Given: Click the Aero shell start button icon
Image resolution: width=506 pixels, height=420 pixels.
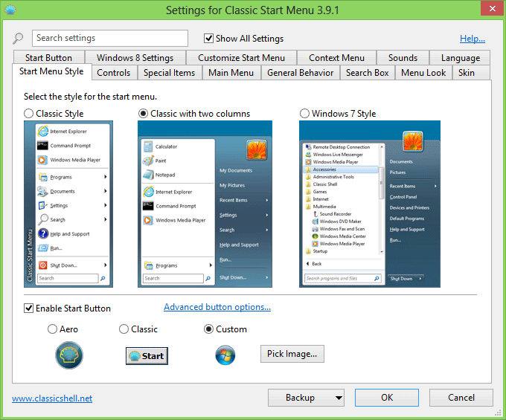Looking at the screenshot, I should (x=69, y=355).
